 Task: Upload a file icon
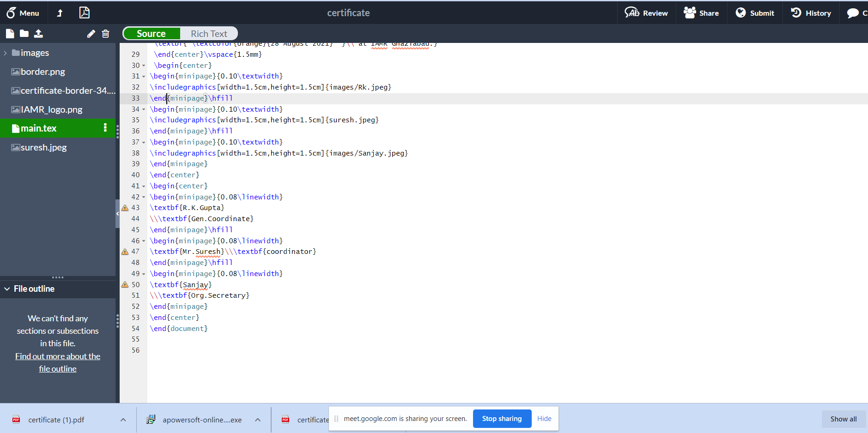[38, 33]
